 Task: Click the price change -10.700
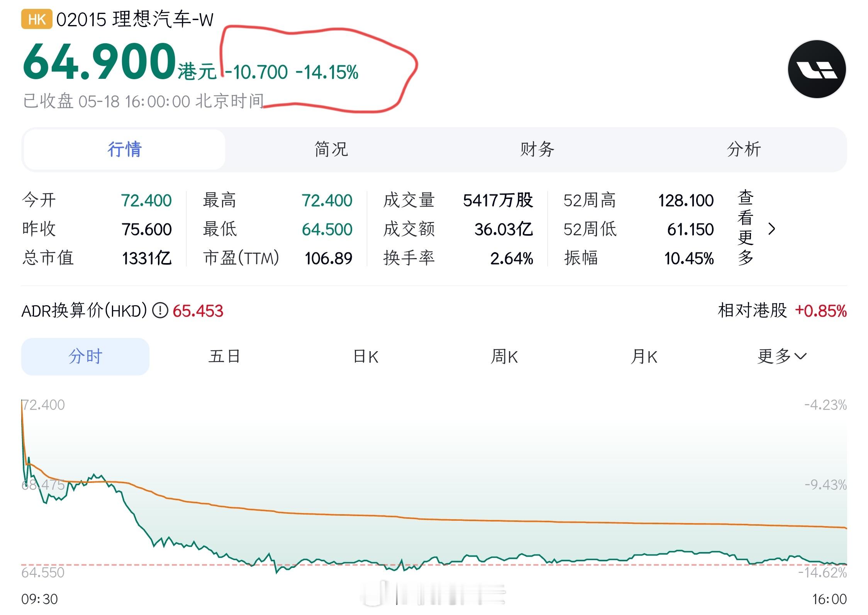(x=256, y=72)
